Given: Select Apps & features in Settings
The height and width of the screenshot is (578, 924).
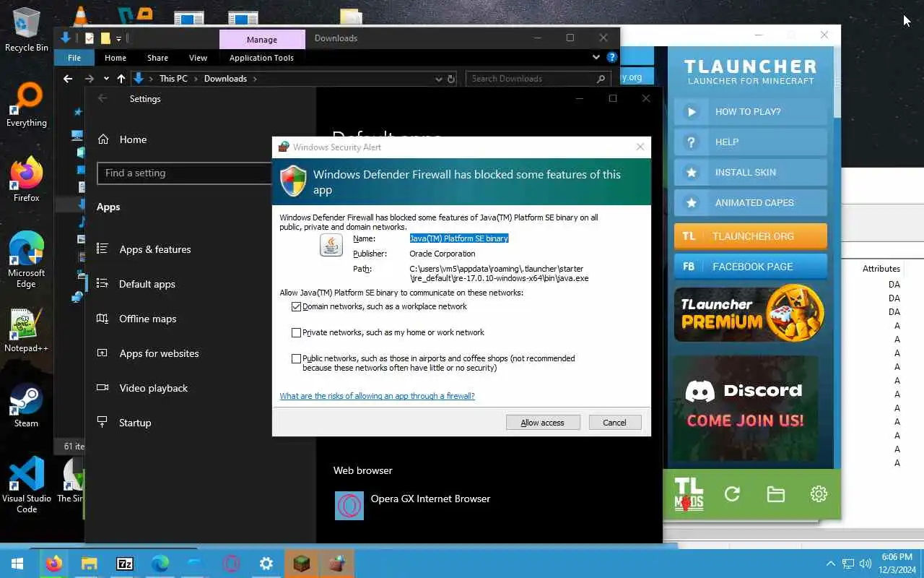Looking at the screenshot, I should pyautogui.click(x=155, y=249).
